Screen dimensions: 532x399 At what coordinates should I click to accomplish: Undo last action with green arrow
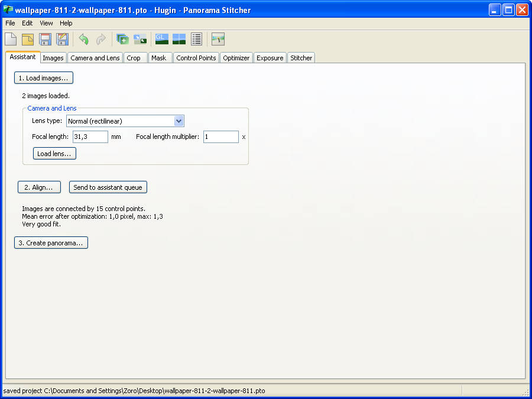click(84, 39)
